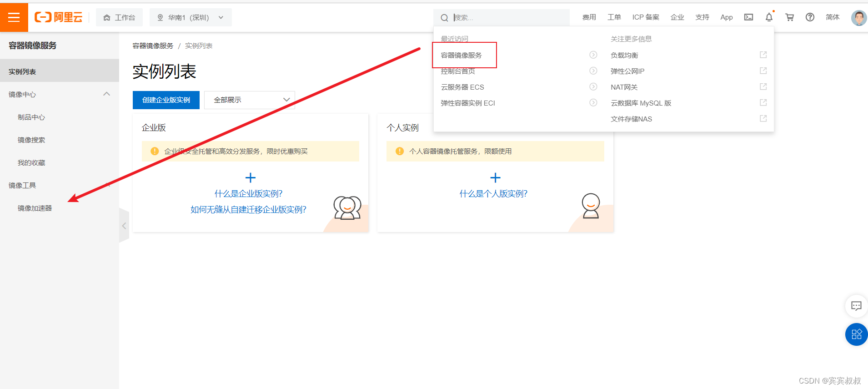Open 镜像加速器 in the sidebar
This screenshot has height=389, width=868.
(x=35, y=208)
